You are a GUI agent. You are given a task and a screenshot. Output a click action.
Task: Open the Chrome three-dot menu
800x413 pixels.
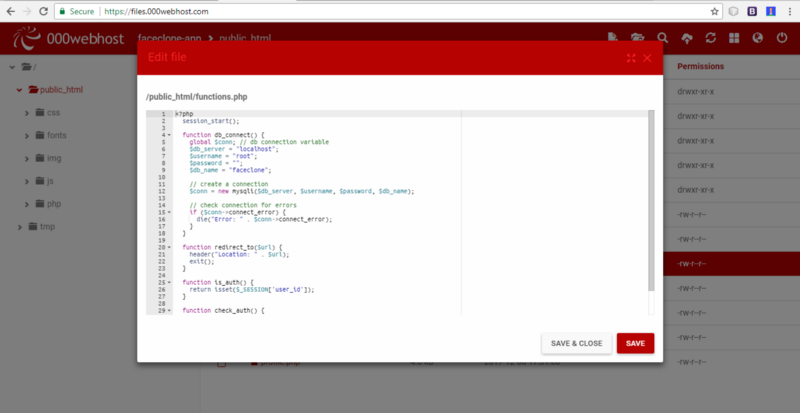(x=790, y=11)
